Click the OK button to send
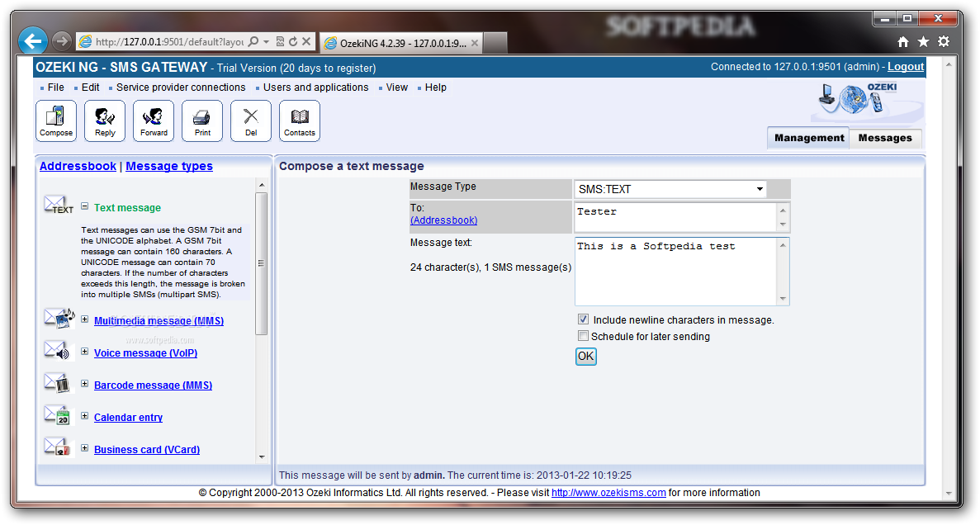This screenshot has width=980, height=525. 585,357
